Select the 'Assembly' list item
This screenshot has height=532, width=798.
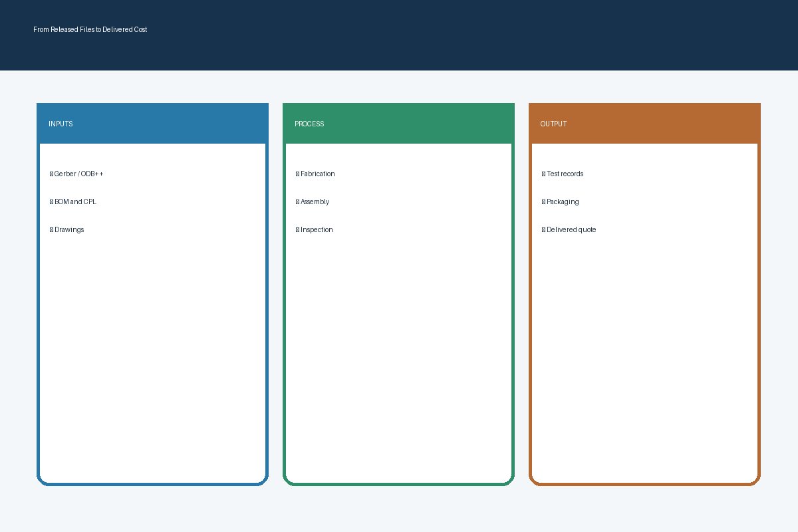(313, 201)
